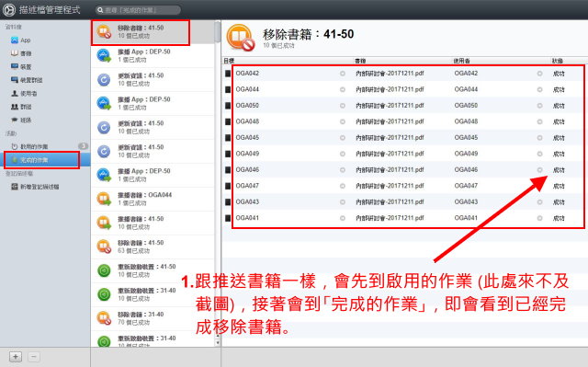Select task 移除書籍：41-50 with 63 succeeded
The height and width of the screenshot is (367, 588).
153,247
